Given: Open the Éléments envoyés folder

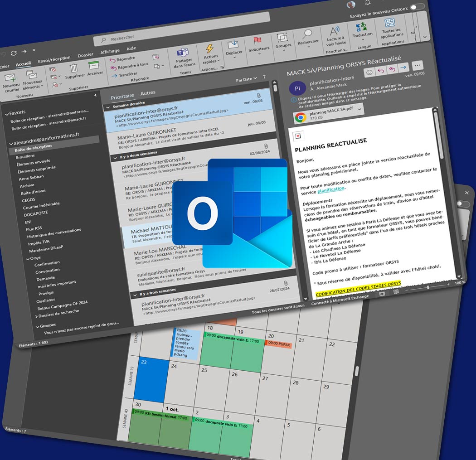Looking at the screenshot, I should [34, 162].
